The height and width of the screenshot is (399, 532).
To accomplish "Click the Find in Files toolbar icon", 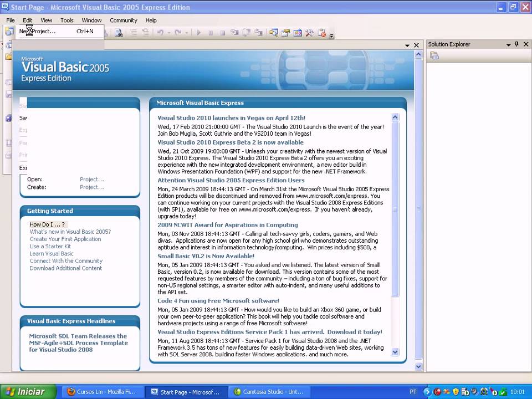I will [x=119, y=33].
